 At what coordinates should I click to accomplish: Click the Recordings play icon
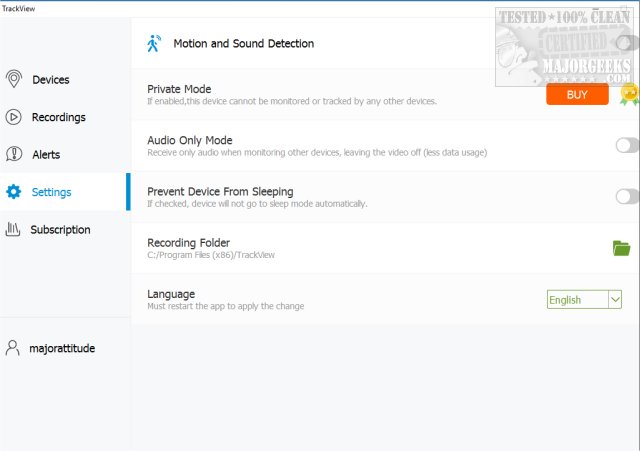click(14, 117)
